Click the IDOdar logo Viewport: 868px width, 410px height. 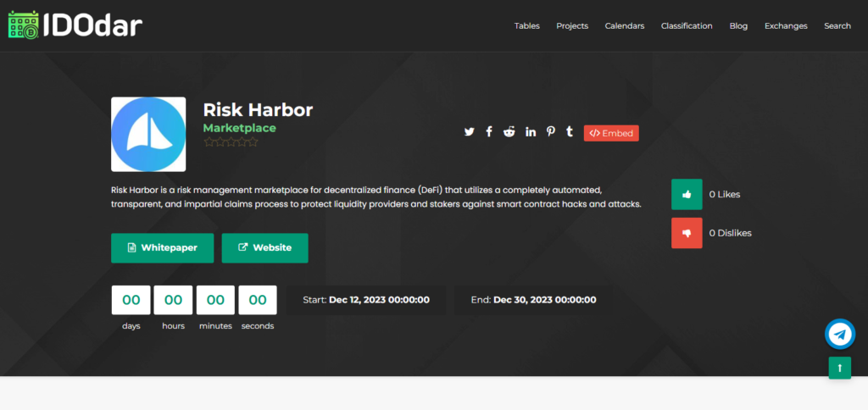click(75, 25)
